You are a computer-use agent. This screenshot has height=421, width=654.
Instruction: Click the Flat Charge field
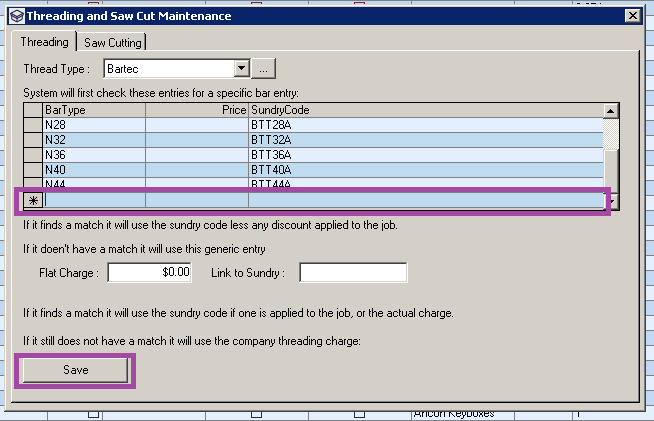point(149,272)
